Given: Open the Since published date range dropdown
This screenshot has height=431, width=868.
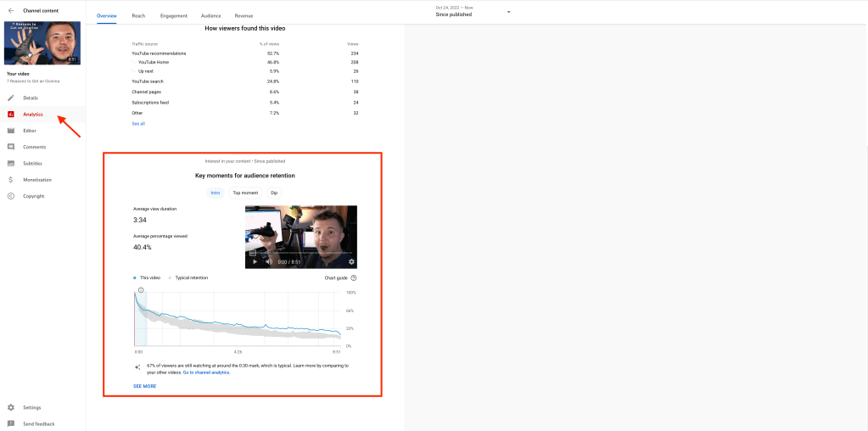Looking at the screenshot, I should (508, 12).
